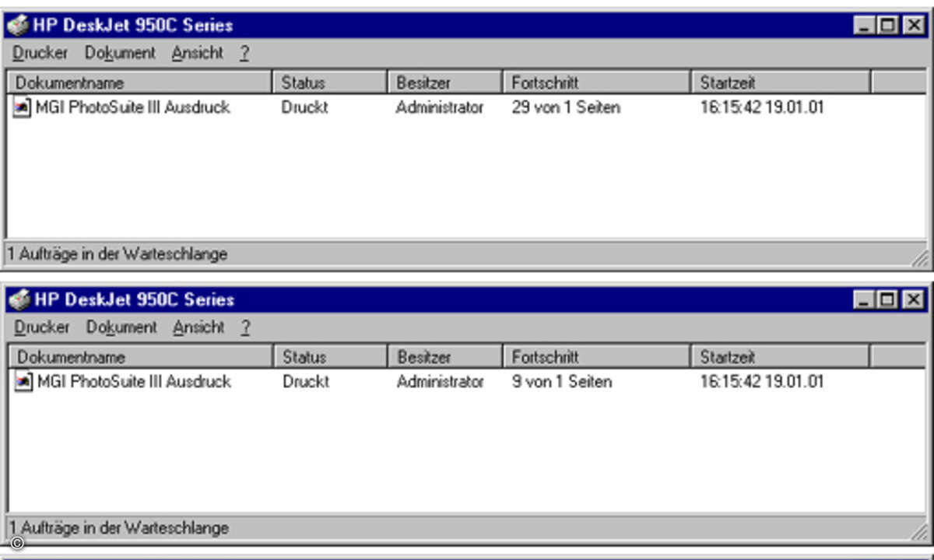Open the Dokument menu in the lower window

tap(121, 327)
